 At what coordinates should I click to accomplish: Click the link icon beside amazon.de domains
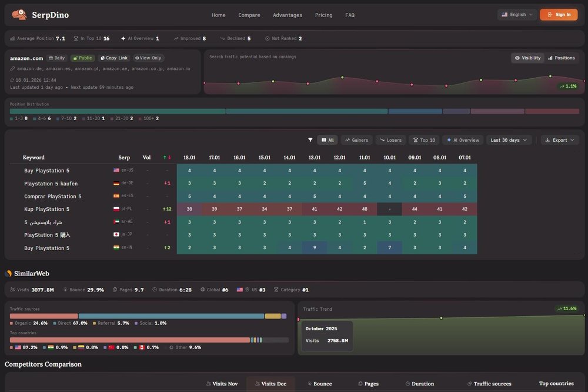pos(12,69)
